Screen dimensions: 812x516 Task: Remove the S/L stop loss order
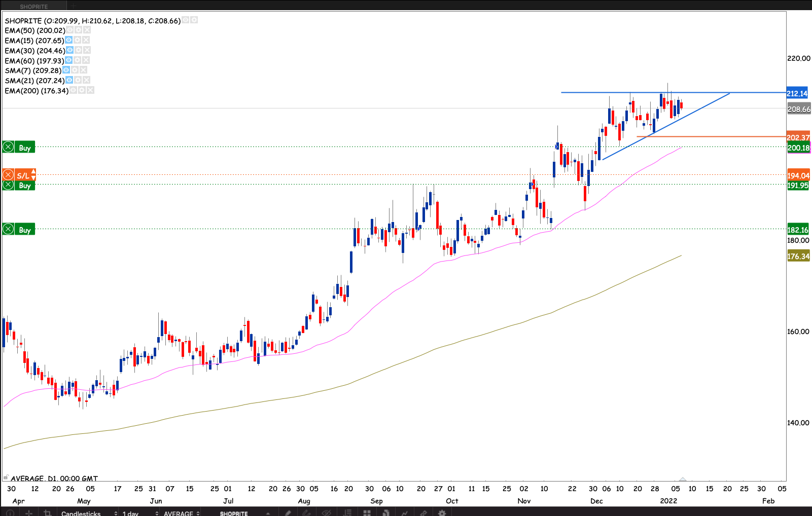tap(8, 175)
